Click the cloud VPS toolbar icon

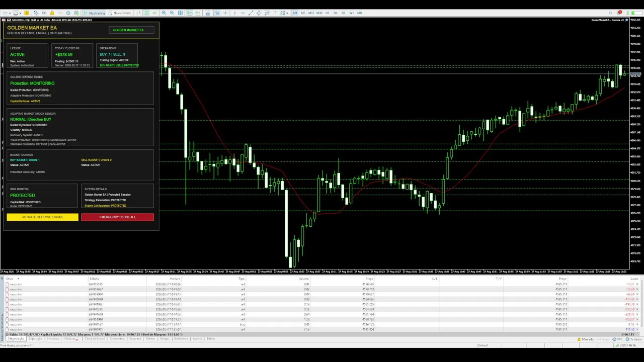[x=68, y=13]
